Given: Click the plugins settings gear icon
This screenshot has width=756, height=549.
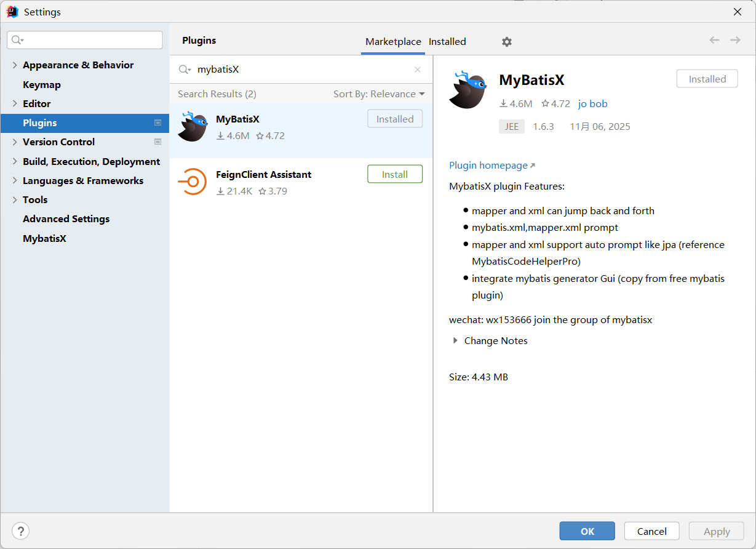Looking at the screenshot, I should click(x=506, y=42).
